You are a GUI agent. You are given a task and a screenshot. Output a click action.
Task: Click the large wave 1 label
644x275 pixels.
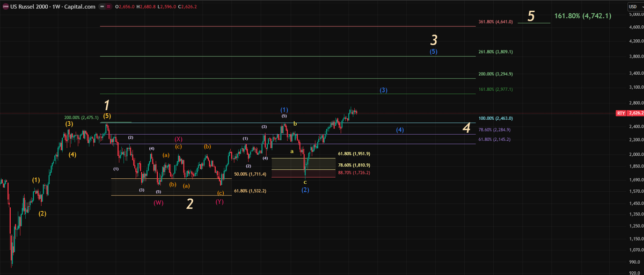107,105
